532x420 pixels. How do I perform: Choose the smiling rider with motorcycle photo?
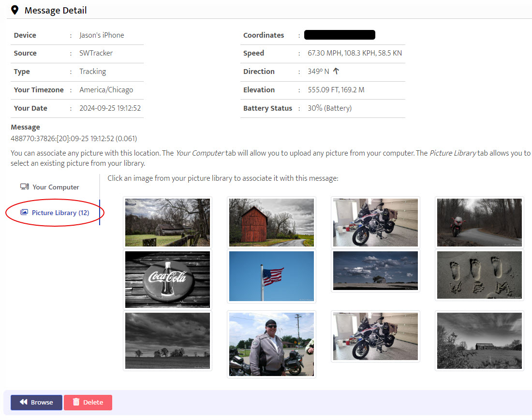coord(271,344)
